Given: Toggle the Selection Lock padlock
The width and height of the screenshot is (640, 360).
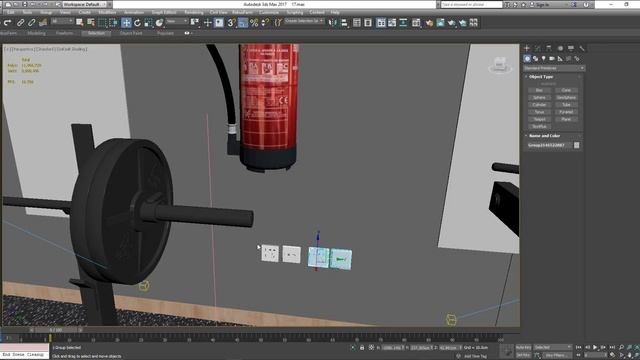Looking at the screenshot, I should (362, 348).
